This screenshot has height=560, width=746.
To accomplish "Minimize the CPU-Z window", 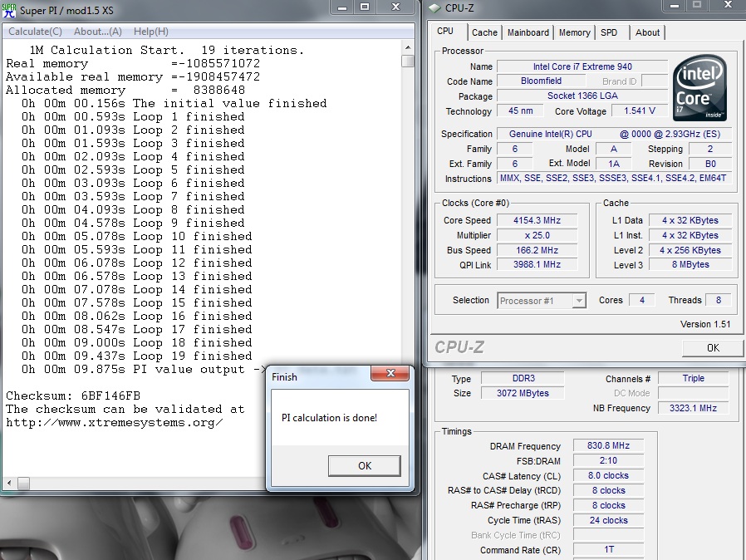I will pos(675,6).
